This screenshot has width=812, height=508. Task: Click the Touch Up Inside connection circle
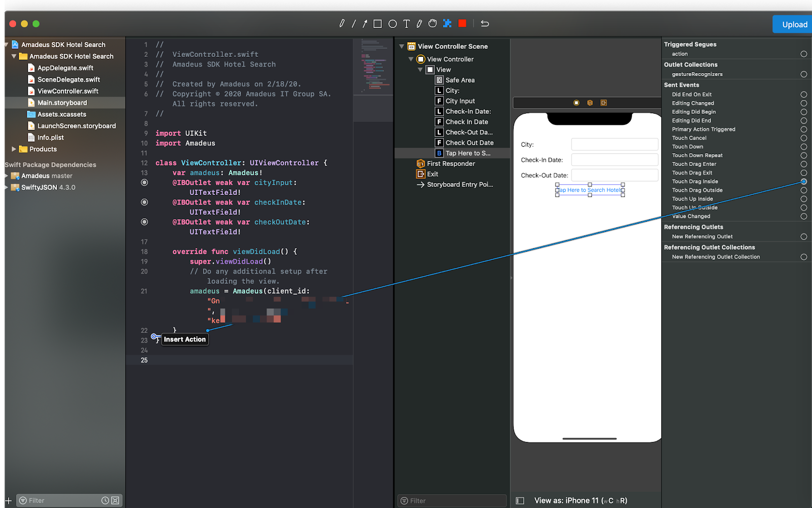tap(804, 199)
